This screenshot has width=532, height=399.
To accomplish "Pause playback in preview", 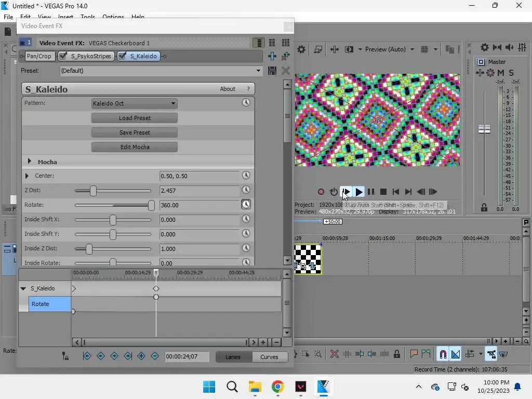I will point(371,192).
